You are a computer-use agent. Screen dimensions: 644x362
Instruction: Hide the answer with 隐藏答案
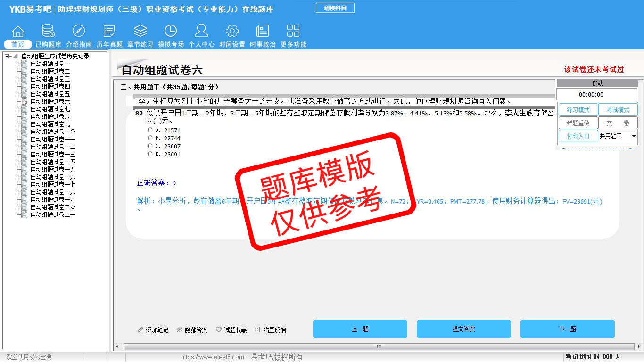point(192,330)
